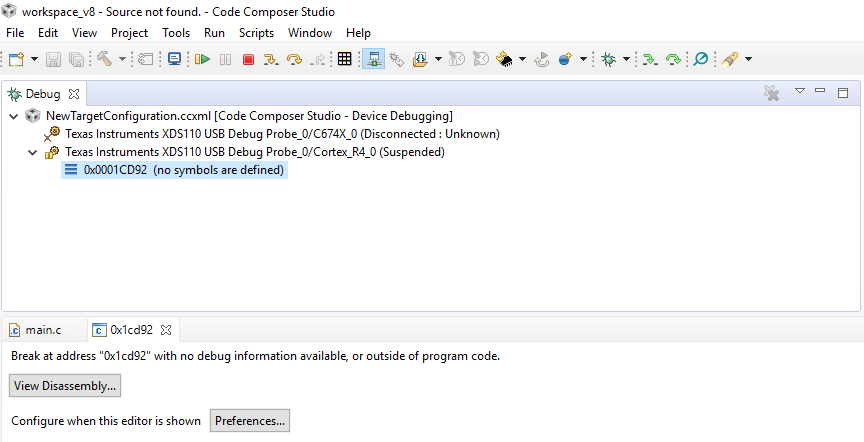Click the Step Into icon
The height and width of the screenshot is (442, 864).
(271, 59)
